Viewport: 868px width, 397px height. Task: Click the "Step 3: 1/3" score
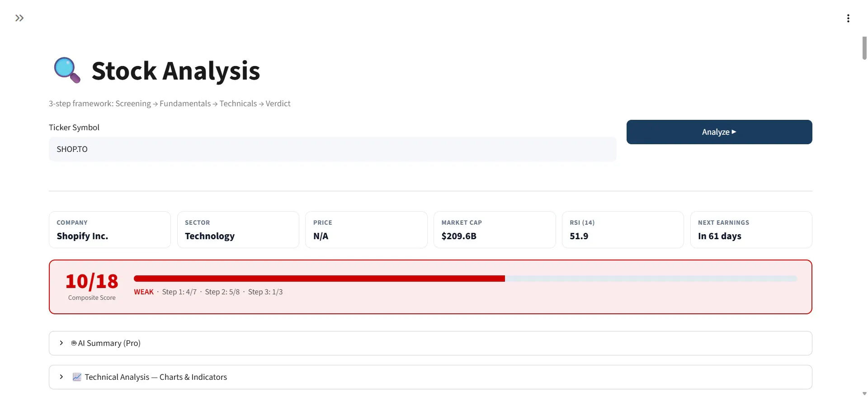265,292
